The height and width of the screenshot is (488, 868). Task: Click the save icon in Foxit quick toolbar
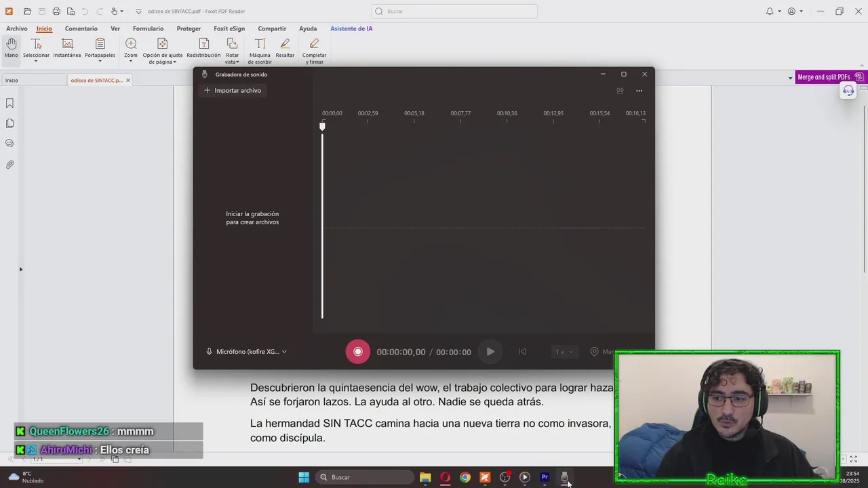(42, 12)
